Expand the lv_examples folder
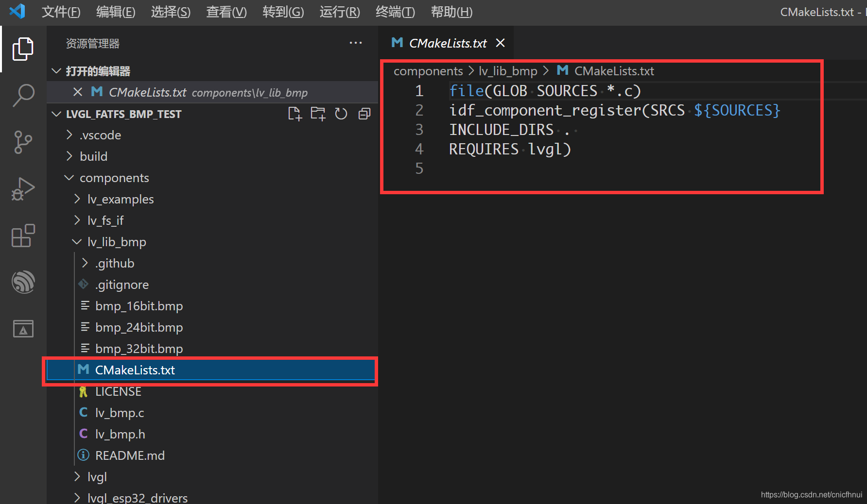 tap(77, 199)
